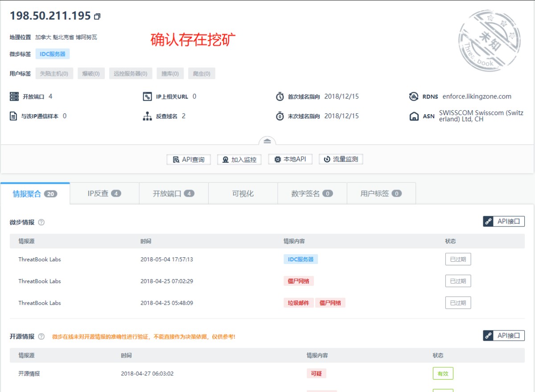Click the 时间 column header in 微步情报
535x392 pixels.
coord(146,241)
